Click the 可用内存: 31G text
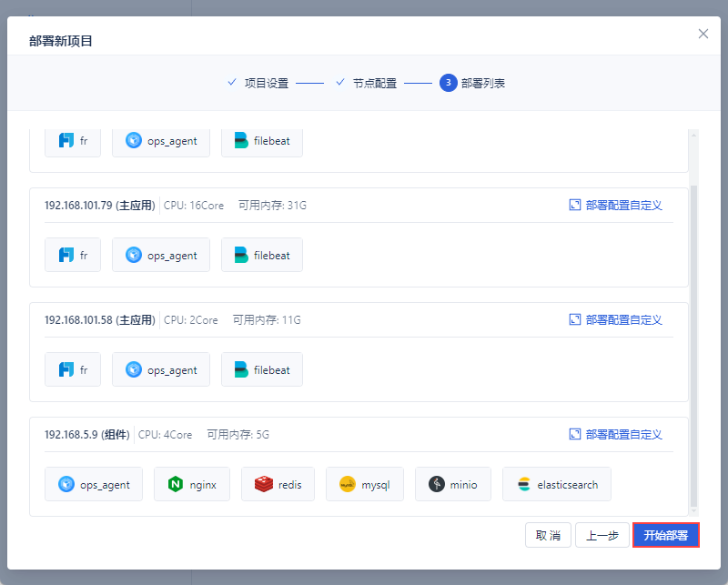Screen dimensions: 728x585 click(272, 206)
